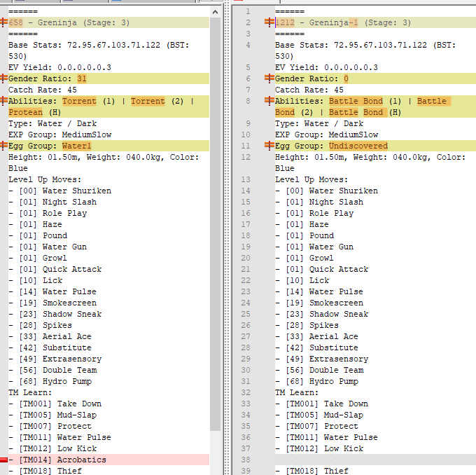476x475 pixels.
Task: Click the first 'Torrent' ability in the left pane
Action: coord(79,101)
